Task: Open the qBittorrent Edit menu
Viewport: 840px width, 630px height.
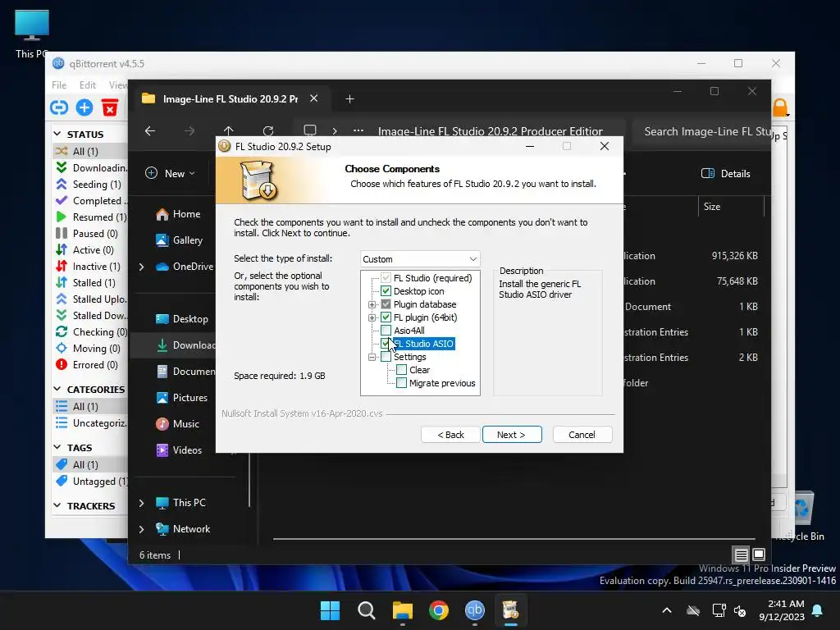Action: point(87,85)
